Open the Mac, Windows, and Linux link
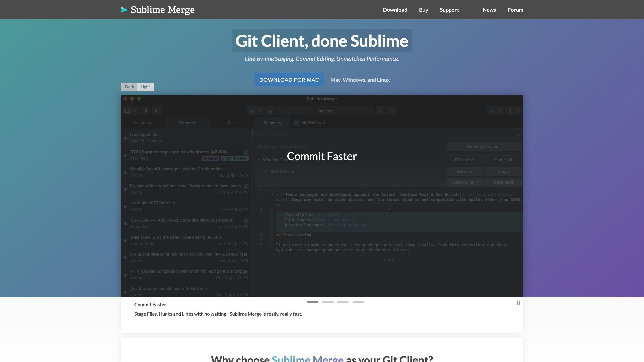Screen dimensions: 644x362 [360, 80]
